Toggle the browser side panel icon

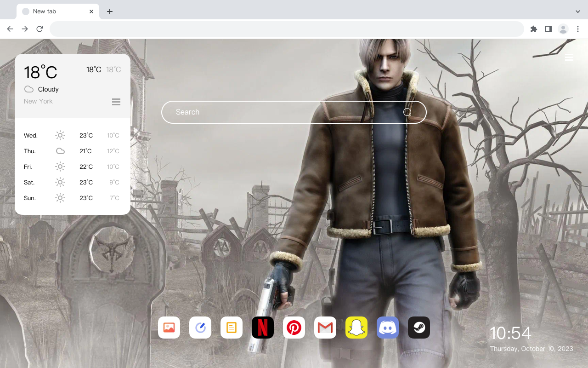[x=548, y=29]
